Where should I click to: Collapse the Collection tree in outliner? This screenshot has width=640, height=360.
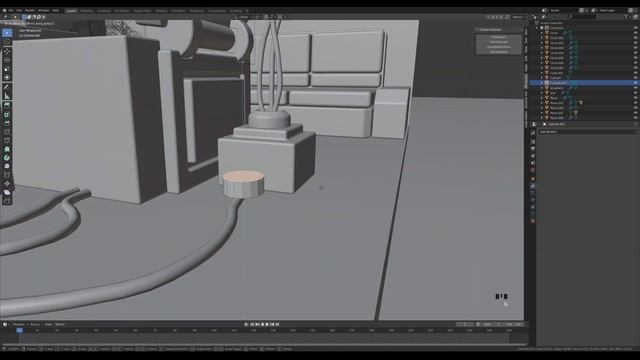[x=538, y=28]
